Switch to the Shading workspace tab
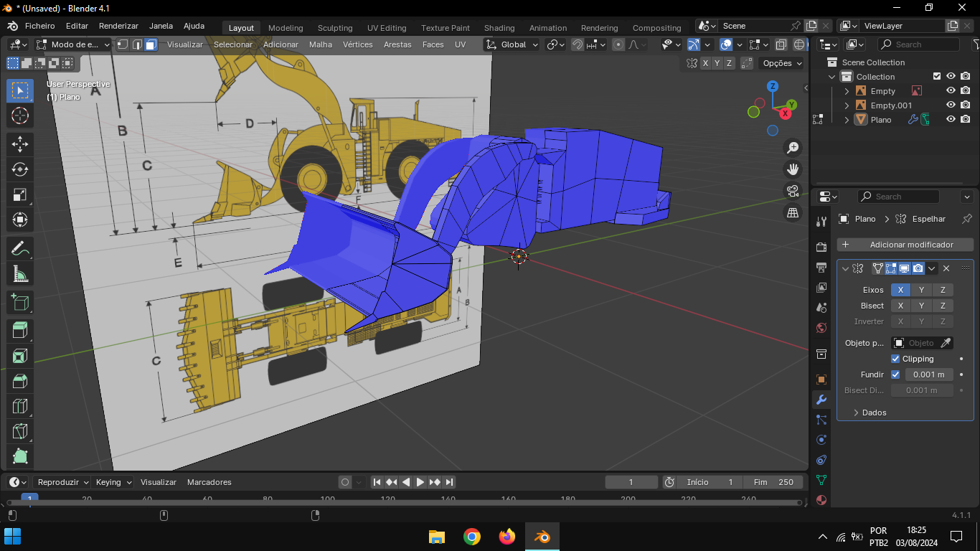 pos(499,28)
